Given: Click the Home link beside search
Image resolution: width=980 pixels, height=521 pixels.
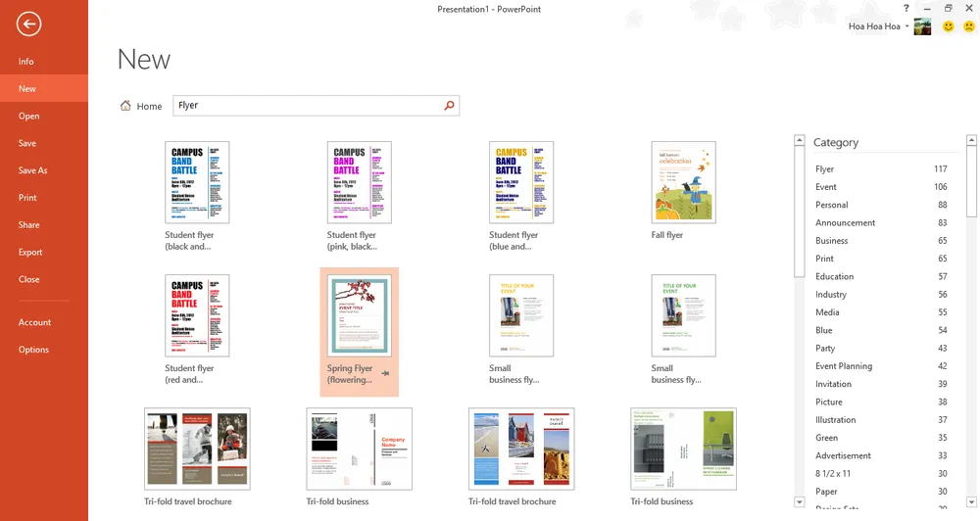Looking at the screenshot, I should [149, 106].
